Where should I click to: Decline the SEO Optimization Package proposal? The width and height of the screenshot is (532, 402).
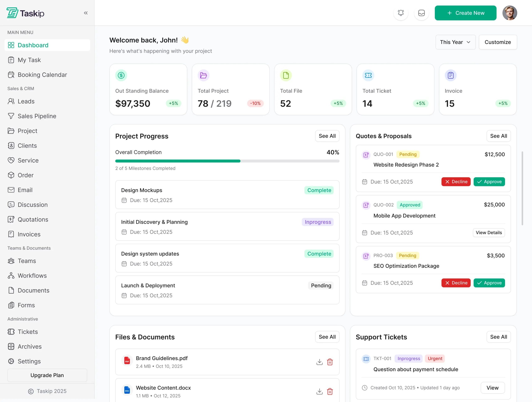pos(456,283)
